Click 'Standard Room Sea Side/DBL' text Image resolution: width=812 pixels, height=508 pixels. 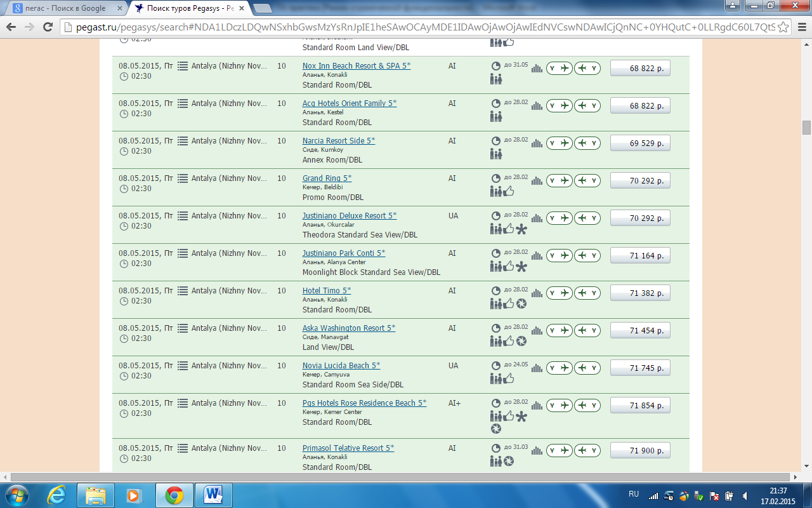(x=353, y=385)
